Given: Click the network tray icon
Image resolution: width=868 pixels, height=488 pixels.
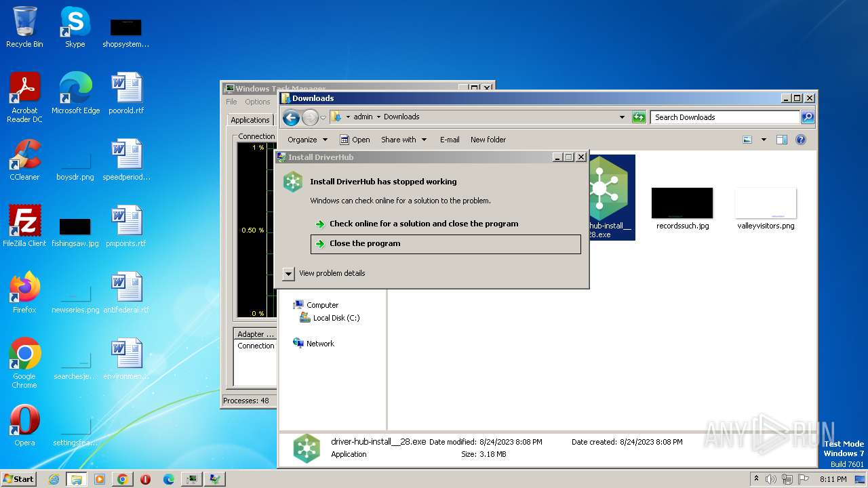Looking at the screenshot, I should (787, 479).
